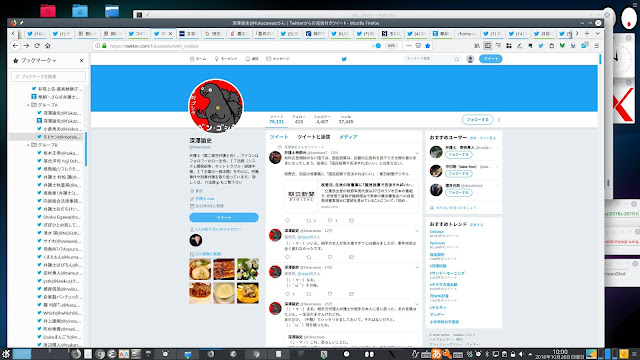Screen dimensions: 640x360
Task: Open the profile more options (three dots)
Action: pos(499,120)
